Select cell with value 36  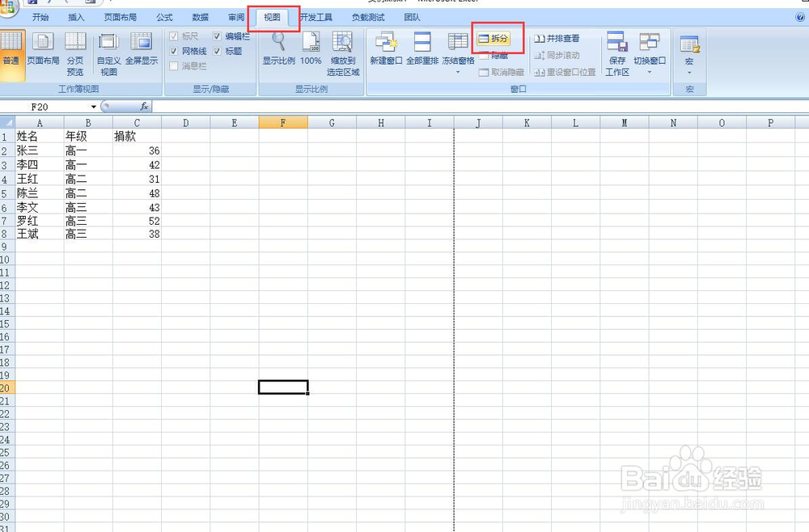coord(138,150)
